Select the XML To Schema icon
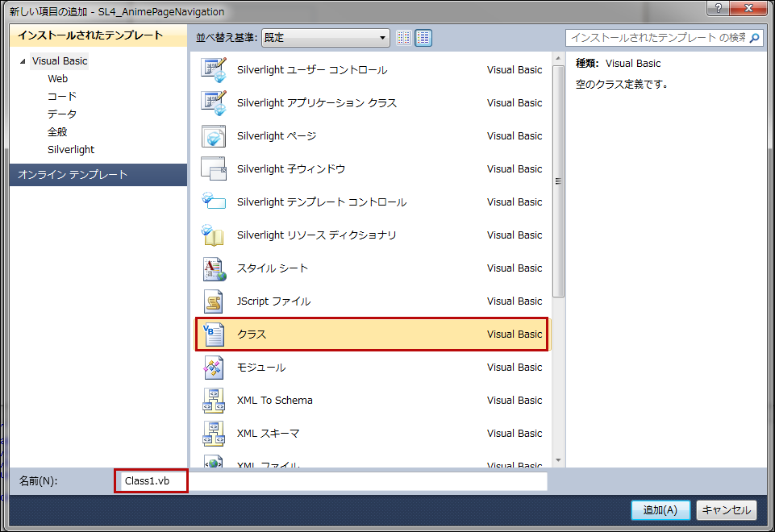 pos(214,401)
